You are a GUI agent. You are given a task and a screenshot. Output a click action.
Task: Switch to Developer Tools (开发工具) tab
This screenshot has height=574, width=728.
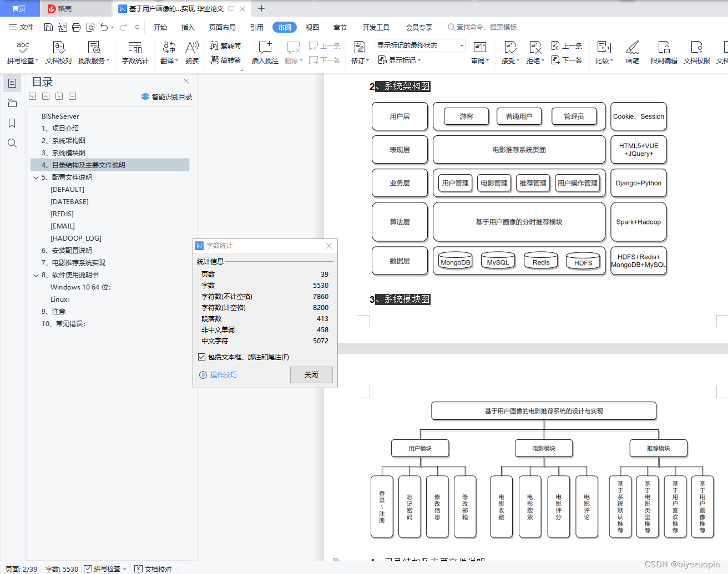(x=376, y=27)
